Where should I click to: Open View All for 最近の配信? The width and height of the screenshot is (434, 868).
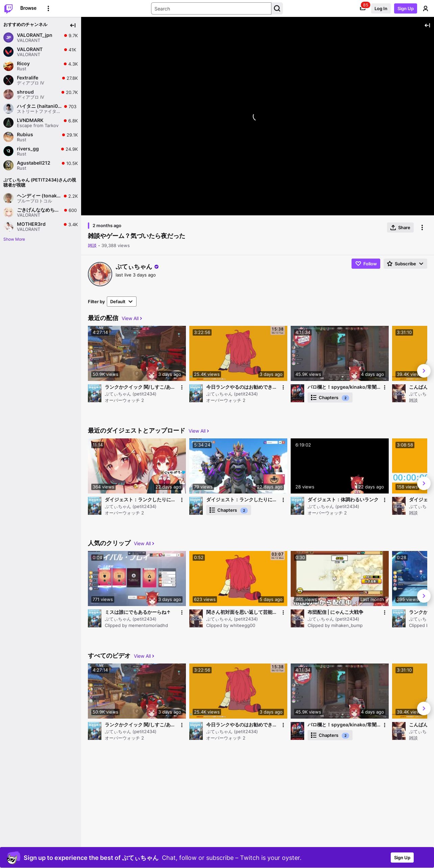(132, 318)
